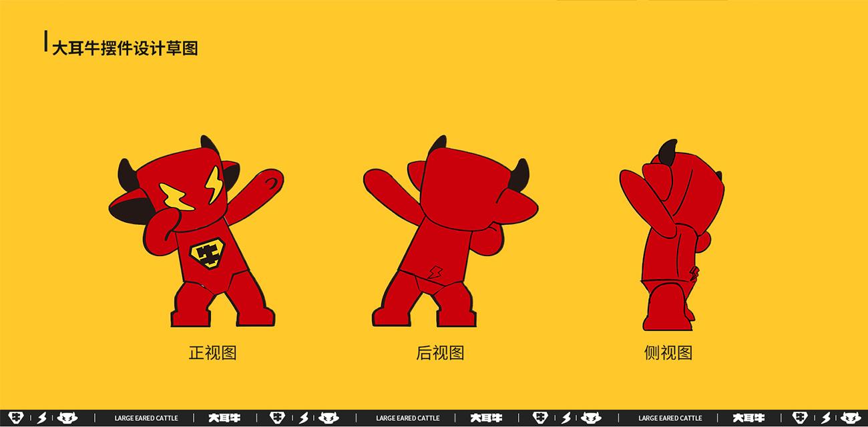Image resolution: width=868 pixels, height=427 pixels.
Task: Click the last shield emblem in bottom banner
Action: pyautogui.click(x=799, y=418)
